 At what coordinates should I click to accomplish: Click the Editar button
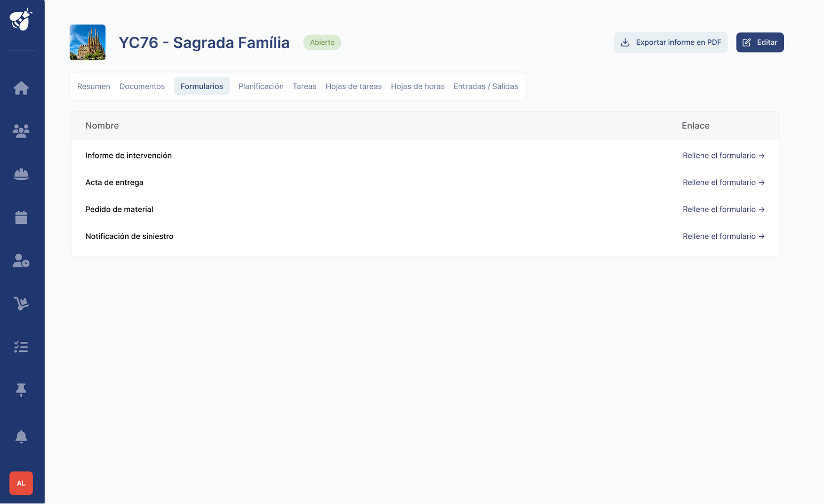760,43
